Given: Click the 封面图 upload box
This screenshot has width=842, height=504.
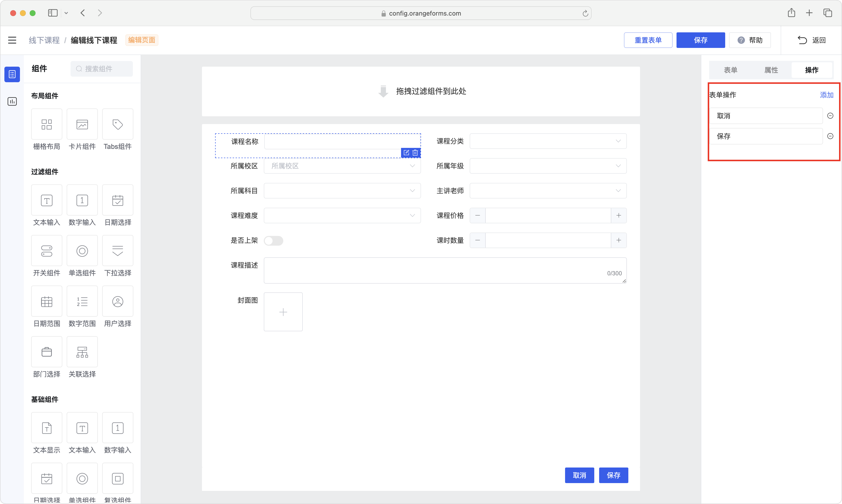Looking at the screenshot, I should (283, 312).
